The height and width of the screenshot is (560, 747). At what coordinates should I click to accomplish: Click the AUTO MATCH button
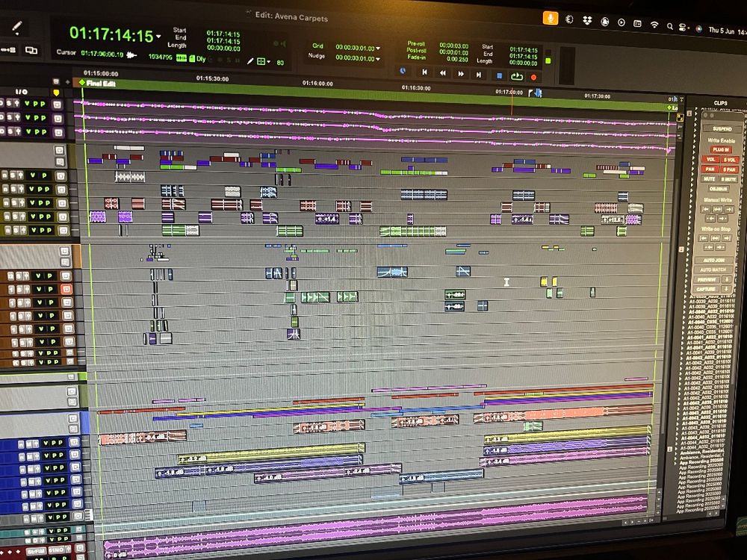(713, 270)
